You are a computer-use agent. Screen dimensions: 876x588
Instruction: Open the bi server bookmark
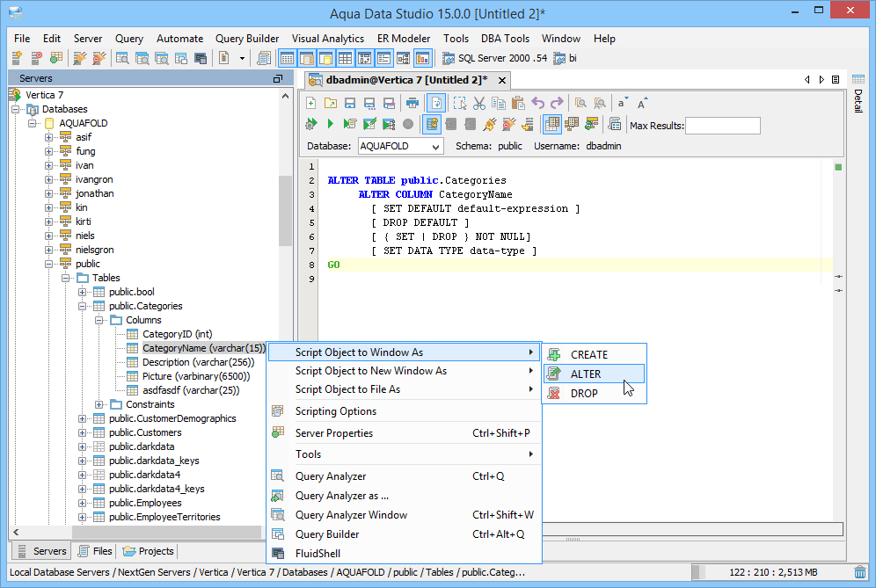point(565,58)
